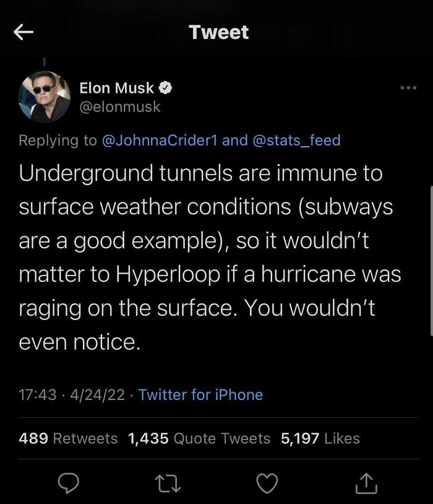
Task: Click the Twitter for iPhone source link
Action: click(x=200, y=394)
